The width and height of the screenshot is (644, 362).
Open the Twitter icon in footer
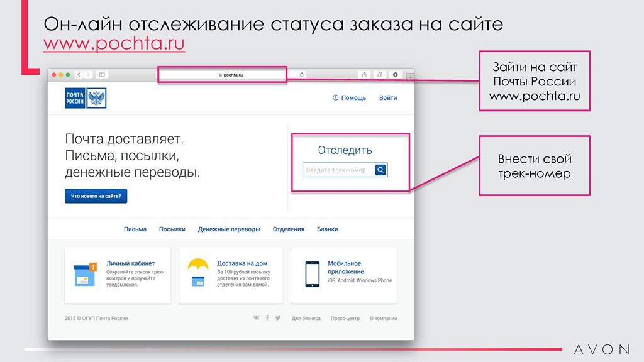[278, 317]
